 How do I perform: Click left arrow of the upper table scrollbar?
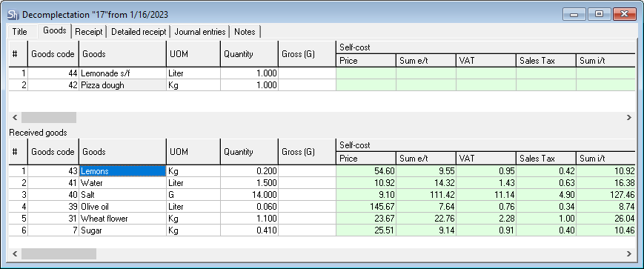pos(14,118)
